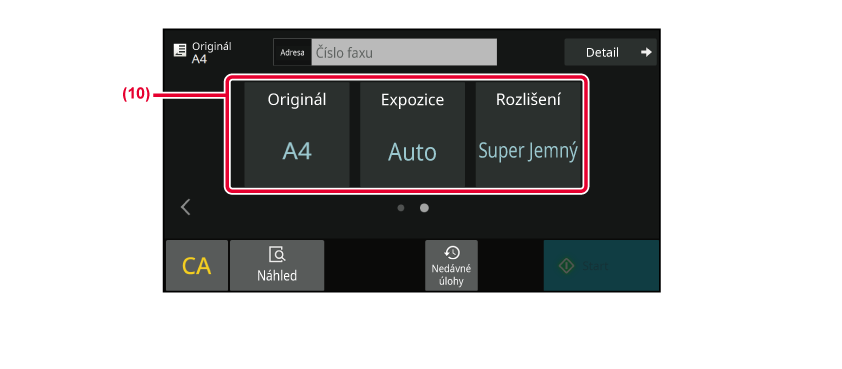Click the Adresa address book button
This screenshot has height=369, width=842.
[x=293, y=52]
